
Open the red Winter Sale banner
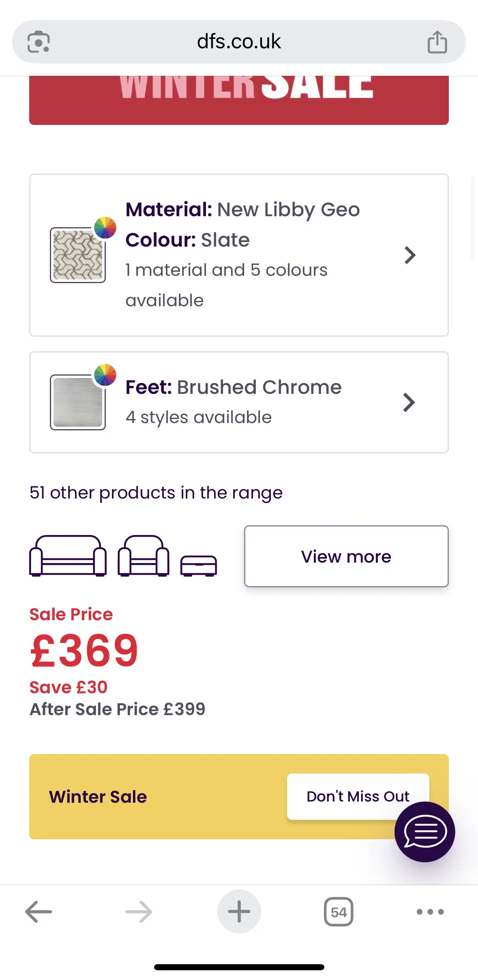[239, 100]
